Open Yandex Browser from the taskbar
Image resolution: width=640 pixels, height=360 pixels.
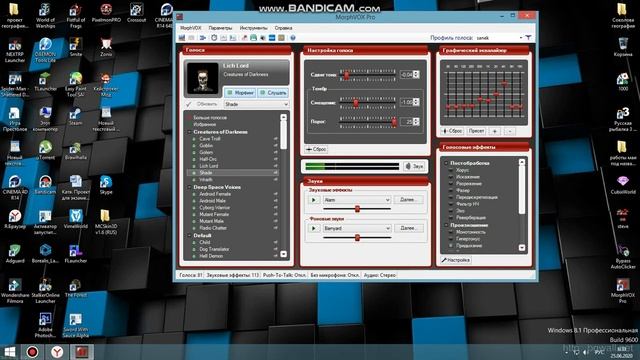(x=57, y=352)
